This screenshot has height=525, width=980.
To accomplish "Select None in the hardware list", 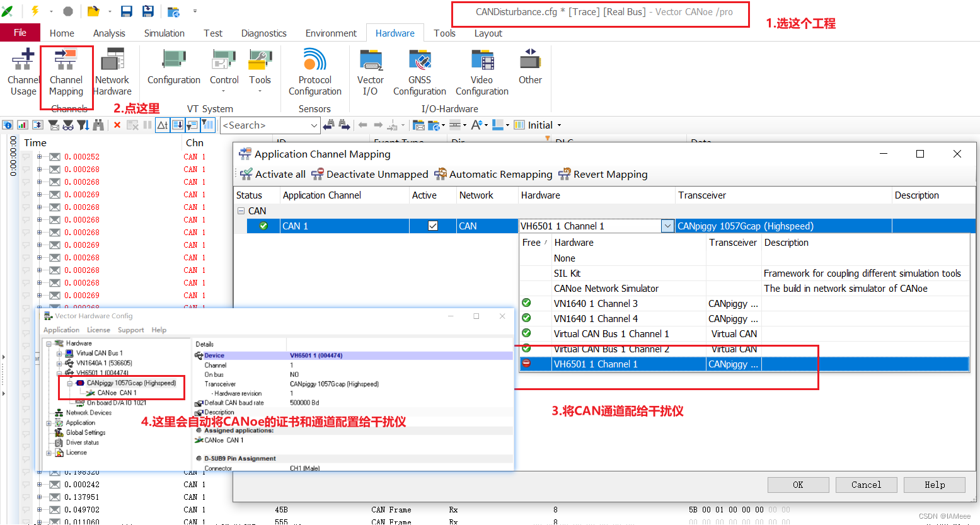I will click(744, 258).
